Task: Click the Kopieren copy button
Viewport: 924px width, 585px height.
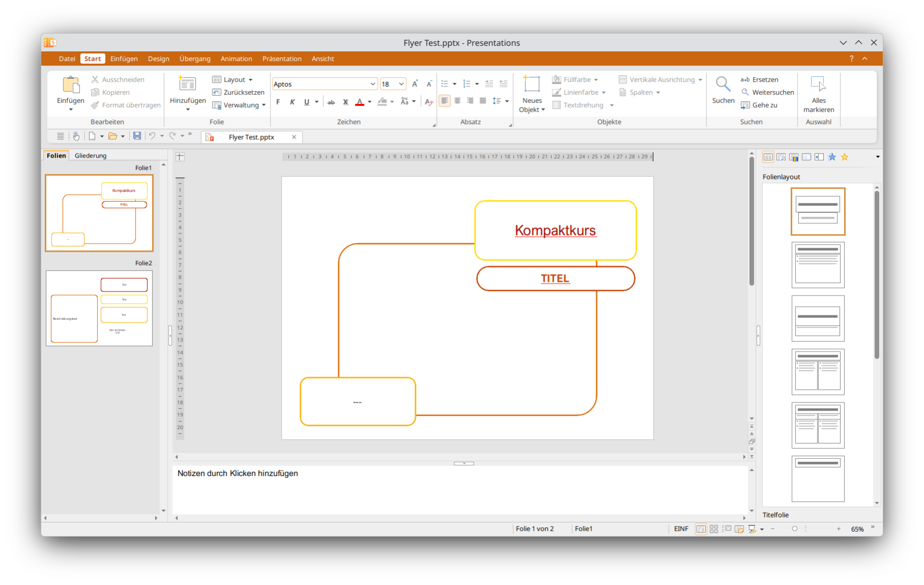Action: 110,92
